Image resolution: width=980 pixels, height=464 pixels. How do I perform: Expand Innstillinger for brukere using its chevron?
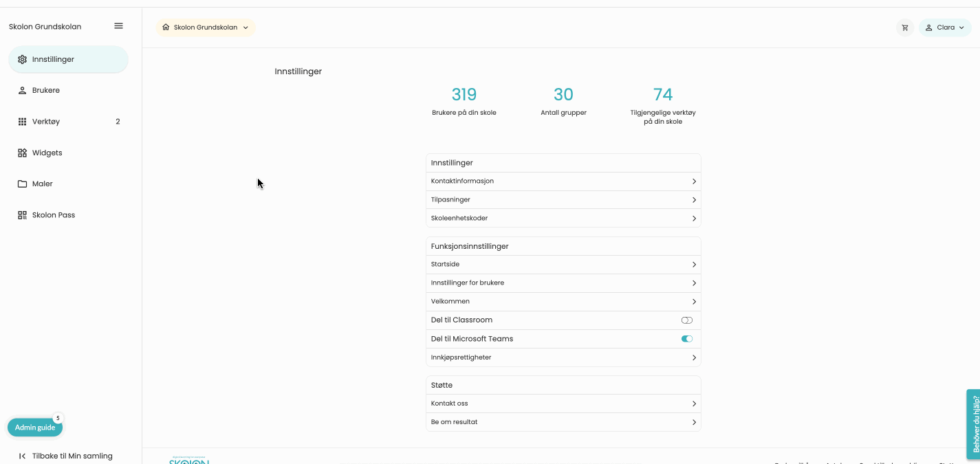pos(694,283)
